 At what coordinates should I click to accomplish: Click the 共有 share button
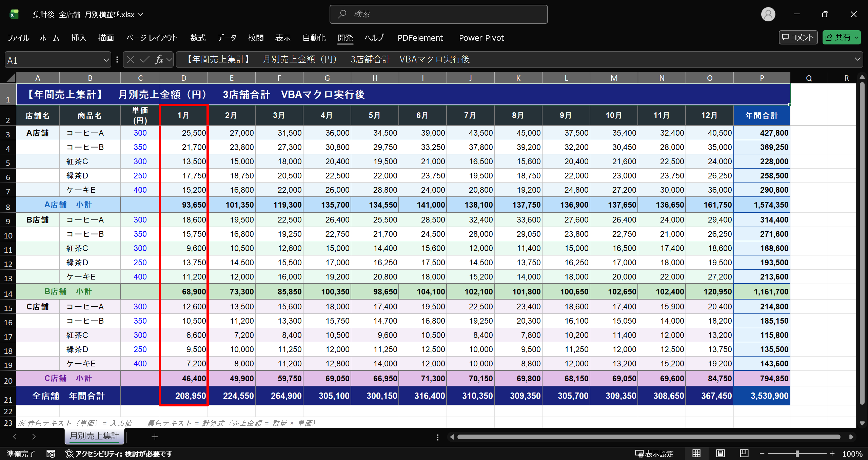point(838,37)
